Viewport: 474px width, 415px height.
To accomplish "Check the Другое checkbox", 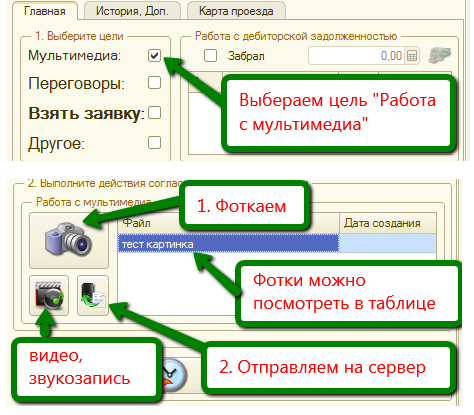I will (154, 143).
